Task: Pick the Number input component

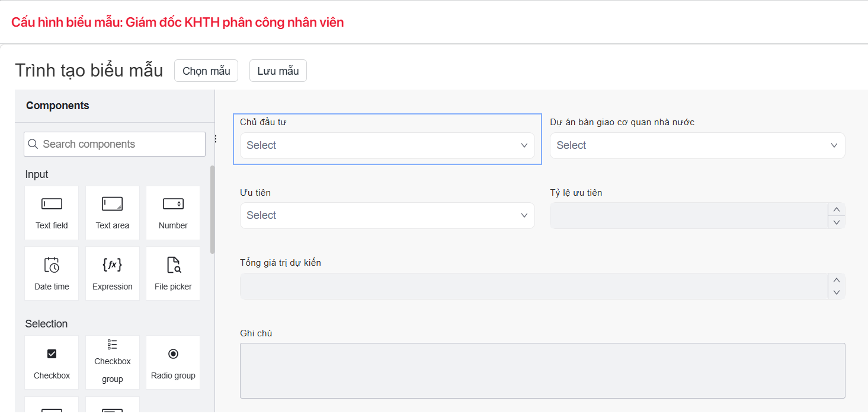Action: [173, 213]
